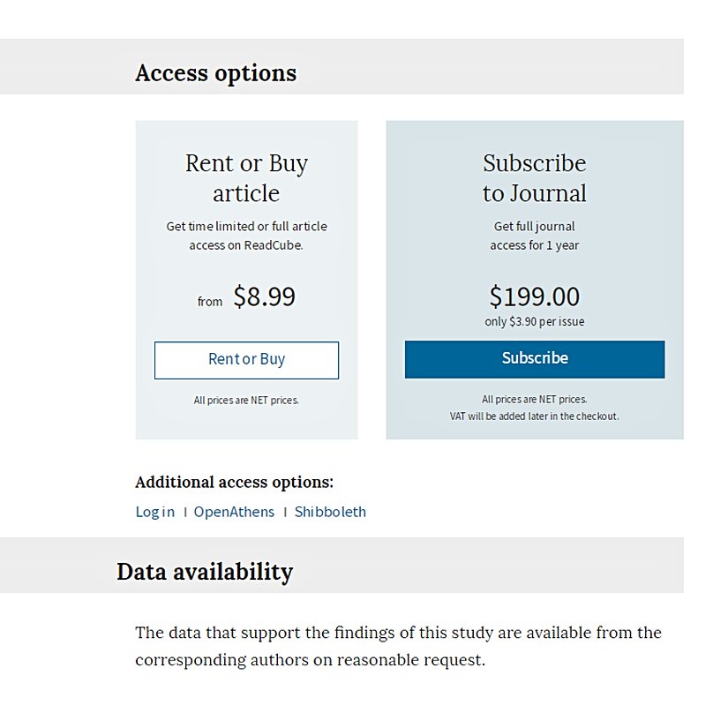Viewport: 728px width, 705px height.
Task: Select the 'Rent or Buy article' card title
Action: 246,178
